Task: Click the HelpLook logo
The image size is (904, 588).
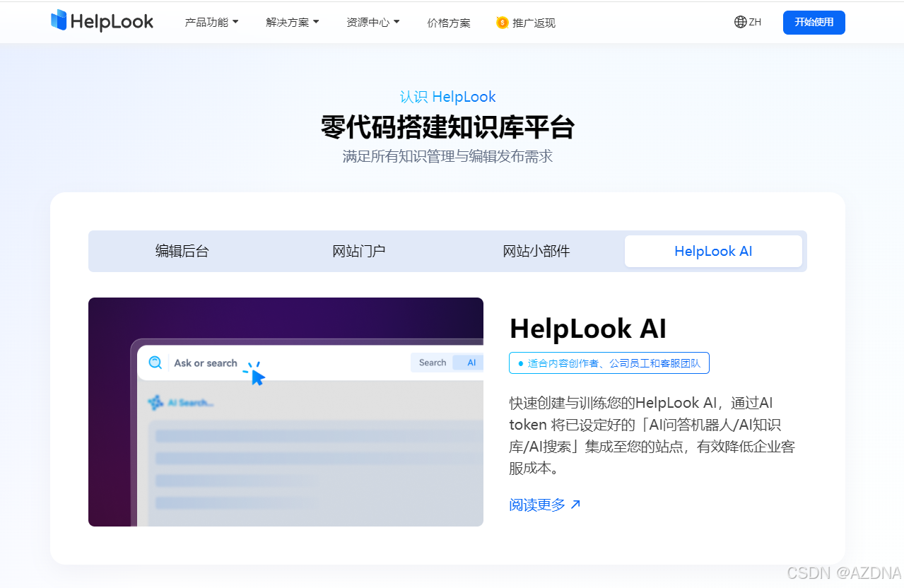Action: (x=102, y=21)
